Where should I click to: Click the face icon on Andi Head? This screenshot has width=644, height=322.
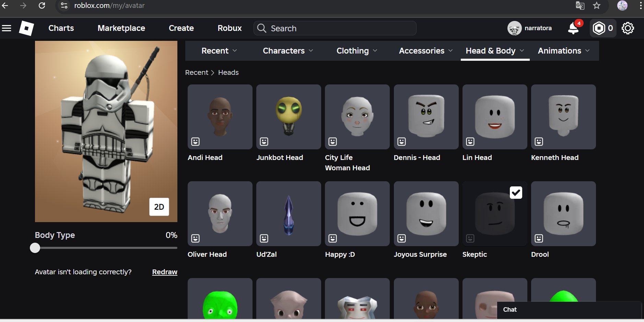click(x=196, y=141)
